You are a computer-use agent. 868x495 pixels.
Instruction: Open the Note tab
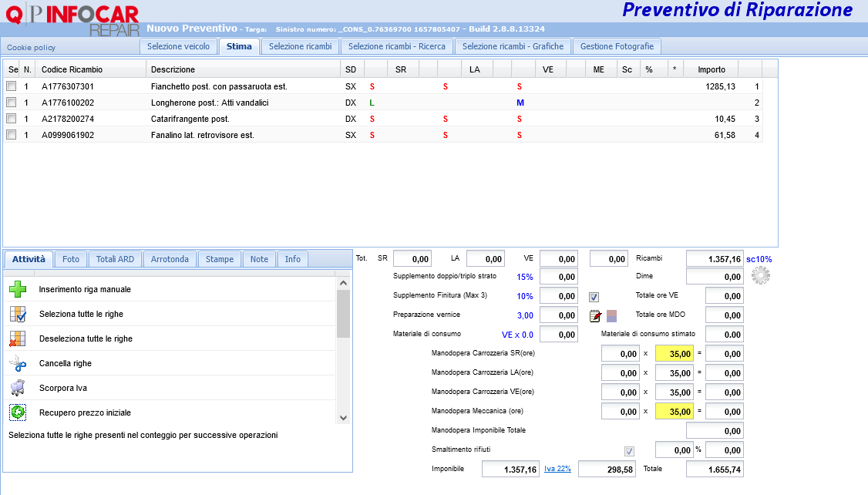click(259, 259)
